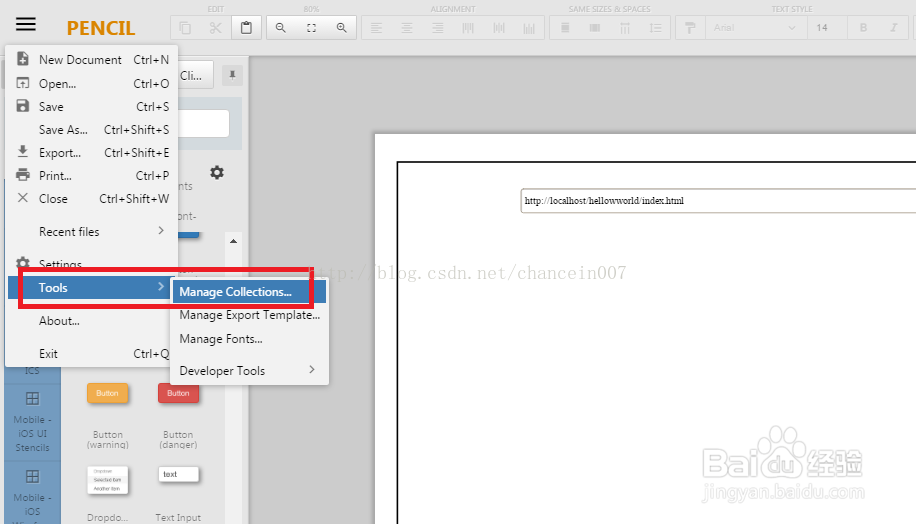Apply equal vertical spacing

[655, 27]
